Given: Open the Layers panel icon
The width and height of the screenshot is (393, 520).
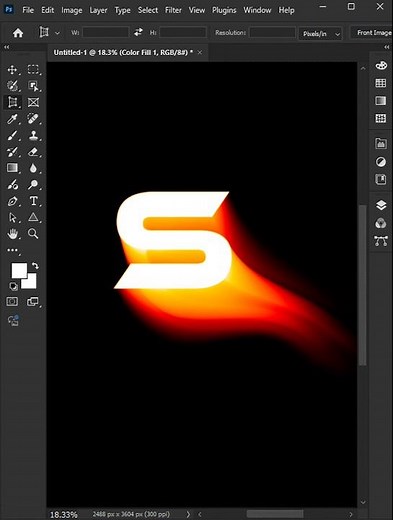Looking at the screenshot, I should tap(381, 205).
